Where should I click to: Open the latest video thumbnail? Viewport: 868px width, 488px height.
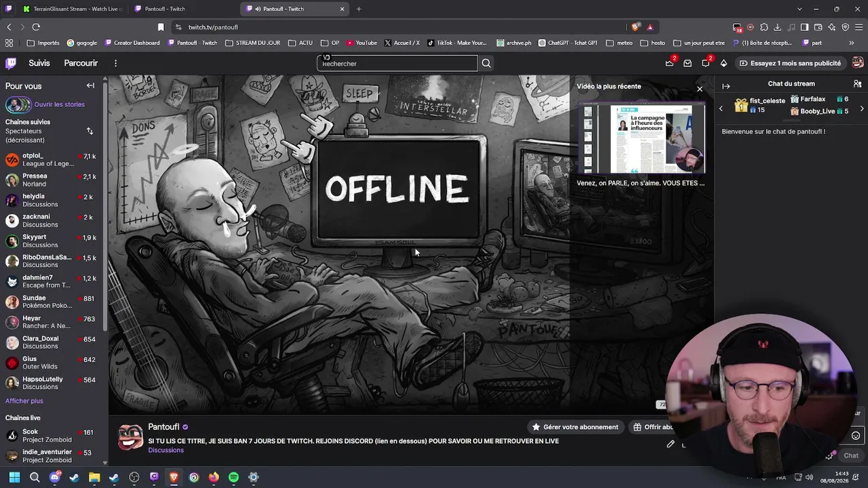(642, 139)
